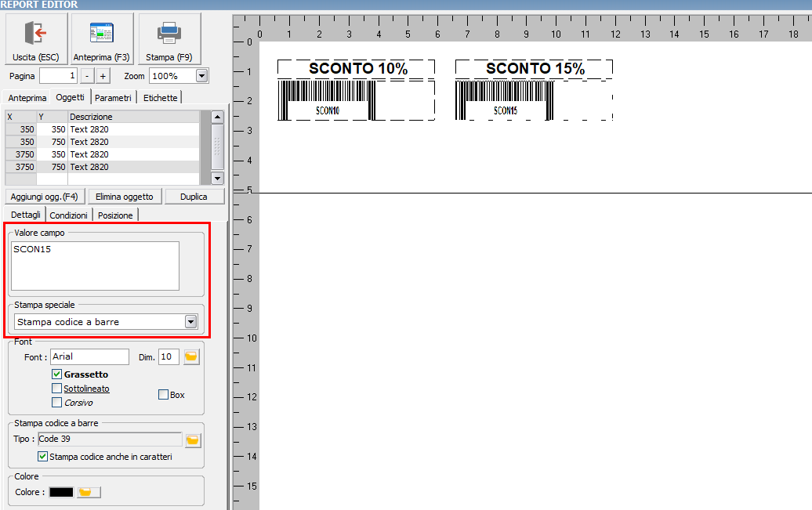Click the Y column header
Image resolution: width=812 pixels, height=510 pixels.
[x=52, y=117]
